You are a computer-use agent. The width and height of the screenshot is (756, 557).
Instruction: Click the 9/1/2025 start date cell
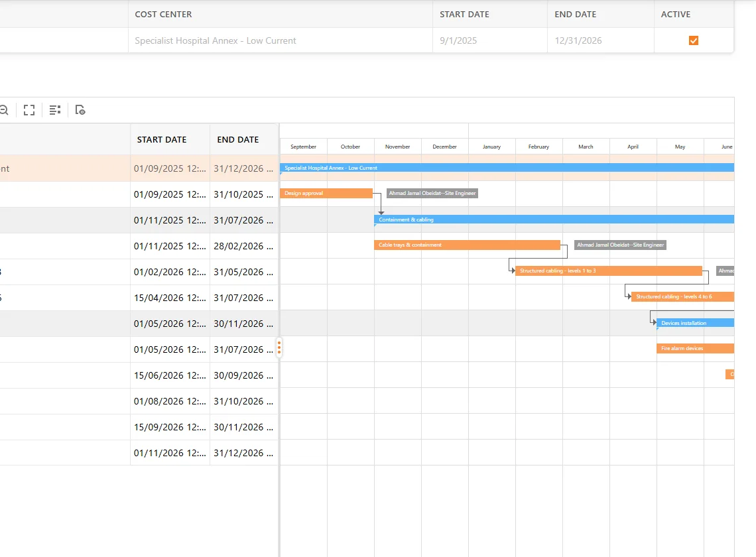point(490,40)
